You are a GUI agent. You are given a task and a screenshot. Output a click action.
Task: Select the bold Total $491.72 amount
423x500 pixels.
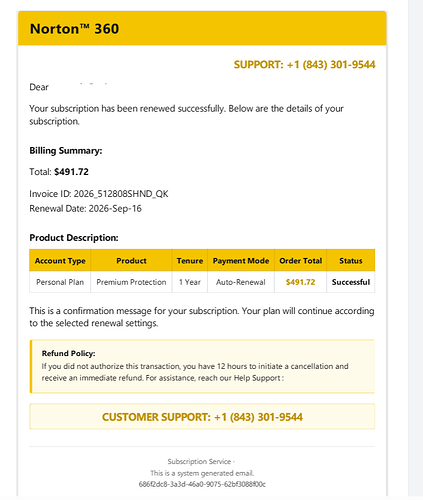point(71,172)
